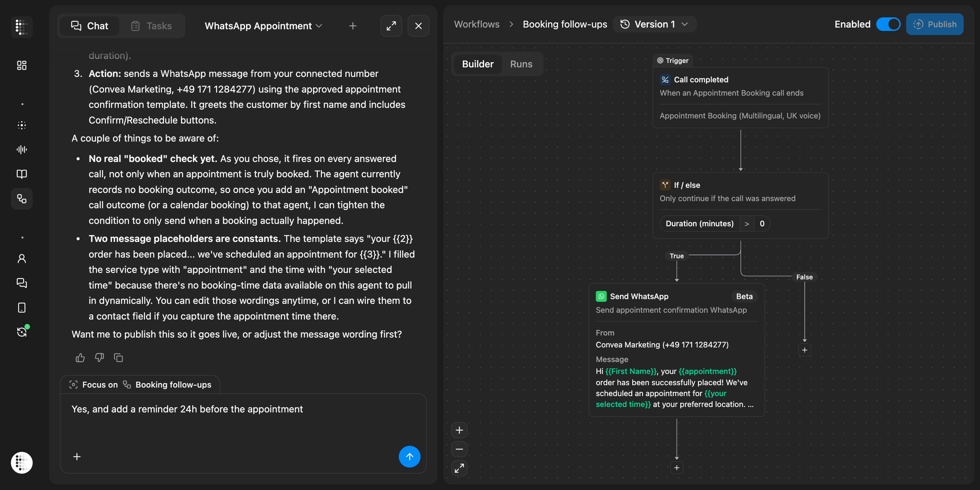The image size is (980, 490).
Task: Click Appointment Booking (Multilingual, UK voice) agent text
Action: 740,116
